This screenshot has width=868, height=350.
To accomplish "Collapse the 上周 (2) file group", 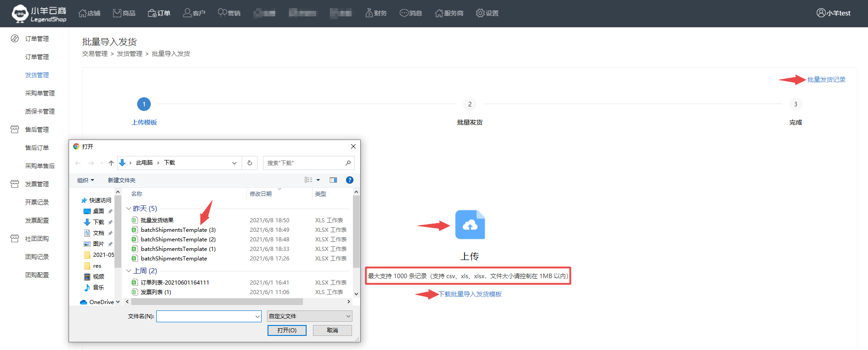I will point(129,271).
